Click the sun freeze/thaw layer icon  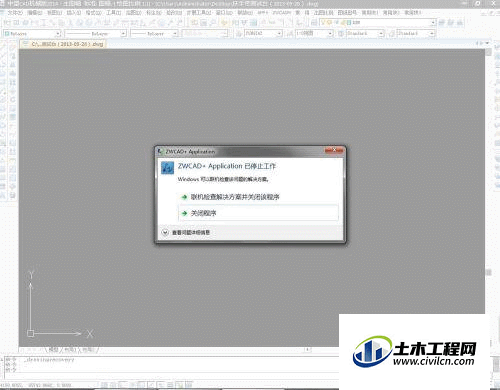pos(330,22)
